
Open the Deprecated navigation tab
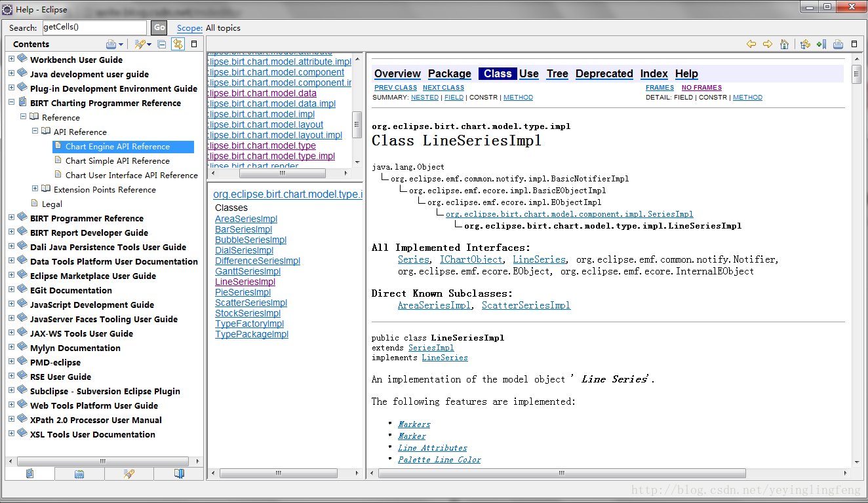tap(604, 73)
